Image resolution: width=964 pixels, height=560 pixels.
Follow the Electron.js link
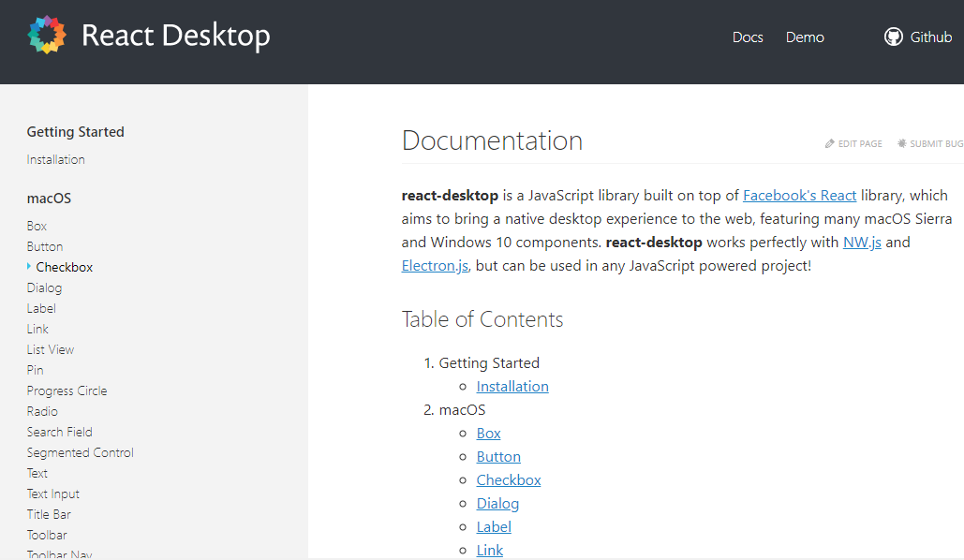click(x=435, y=266)
